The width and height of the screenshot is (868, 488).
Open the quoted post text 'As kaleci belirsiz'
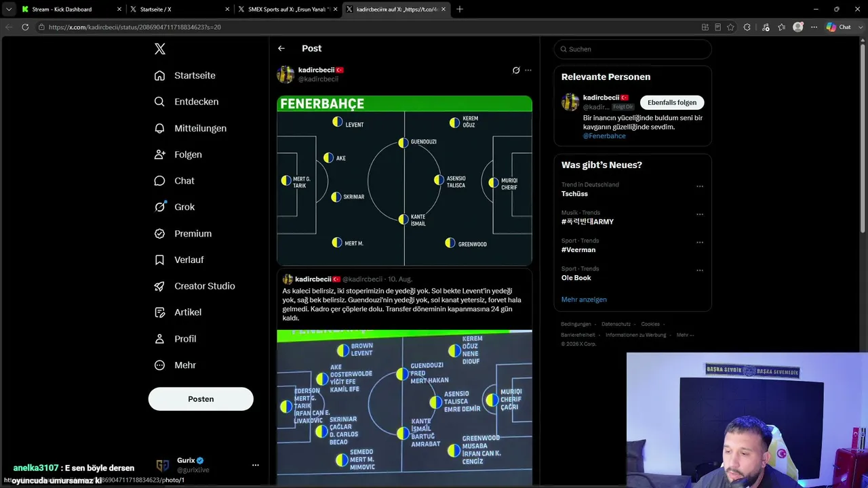[x=402, y=304]
